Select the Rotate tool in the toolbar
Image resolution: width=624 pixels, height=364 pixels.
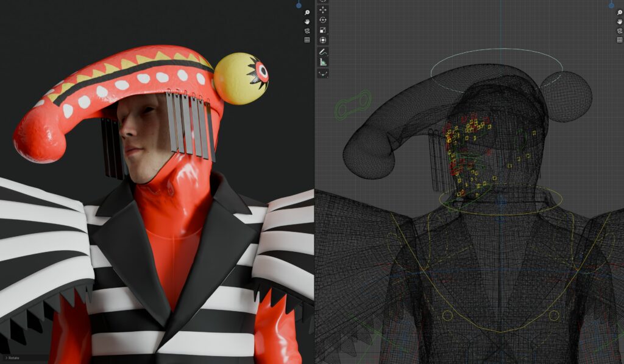pyautogui.click(x=322, y=20)
